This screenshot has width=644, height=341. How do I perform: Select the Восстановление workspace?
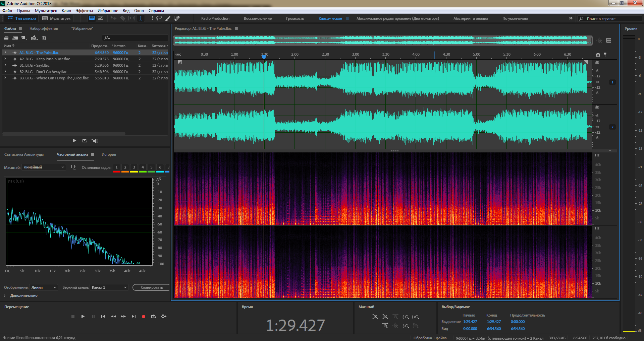[x=258, y=18]
